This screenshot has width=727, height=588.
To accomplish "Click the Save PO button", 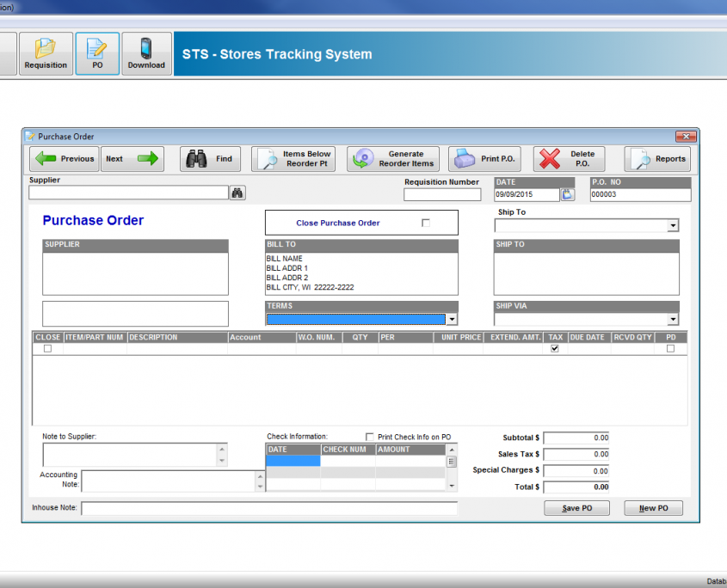I will 576,508.
